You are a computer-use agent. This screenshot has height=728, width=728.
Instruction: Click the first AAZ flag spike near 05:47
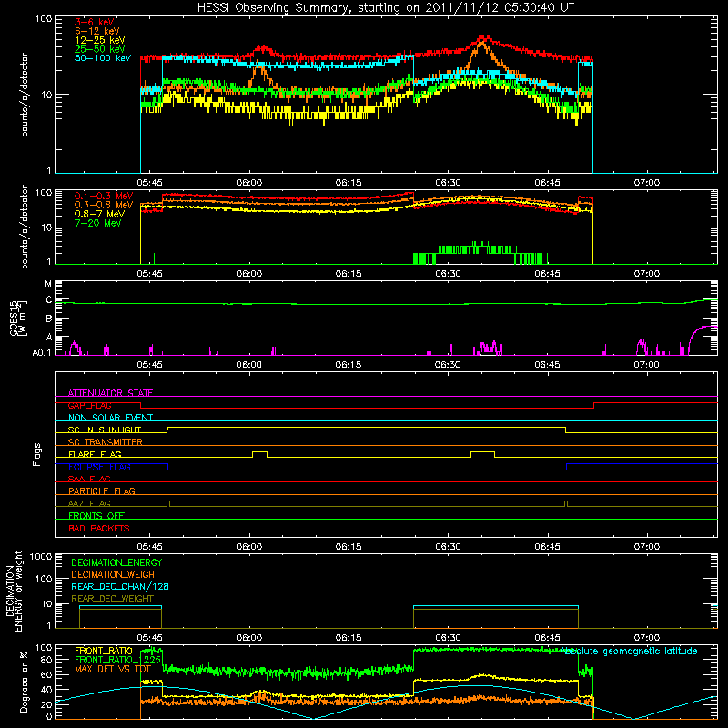point(168,503)
